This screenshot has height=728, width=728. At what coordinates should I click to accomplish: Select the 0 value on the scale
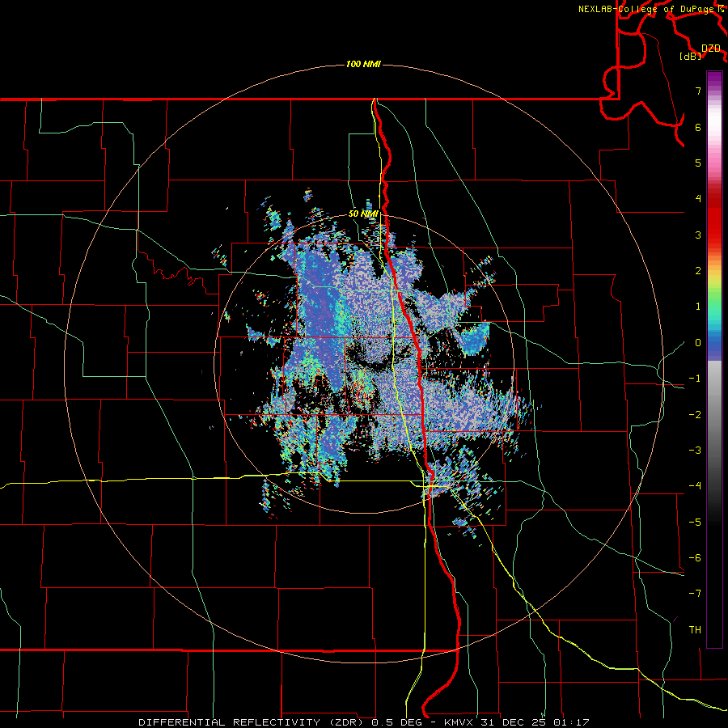(698, 343)
